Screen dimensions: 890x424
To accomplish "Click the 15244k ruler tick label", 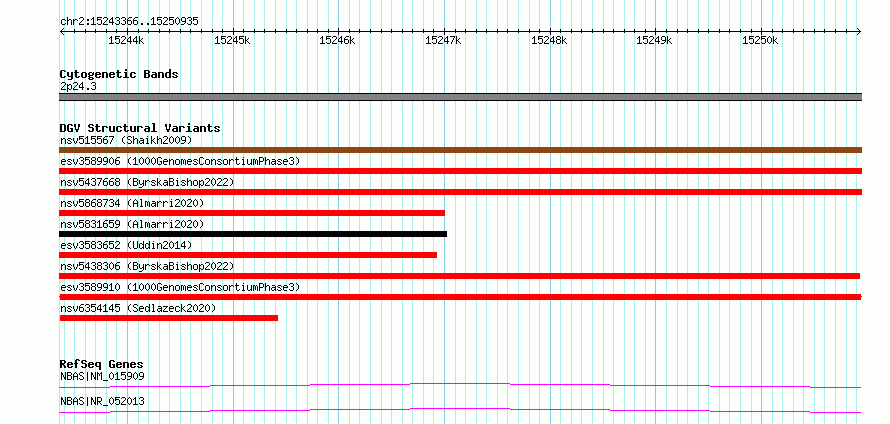I will 127,40.
